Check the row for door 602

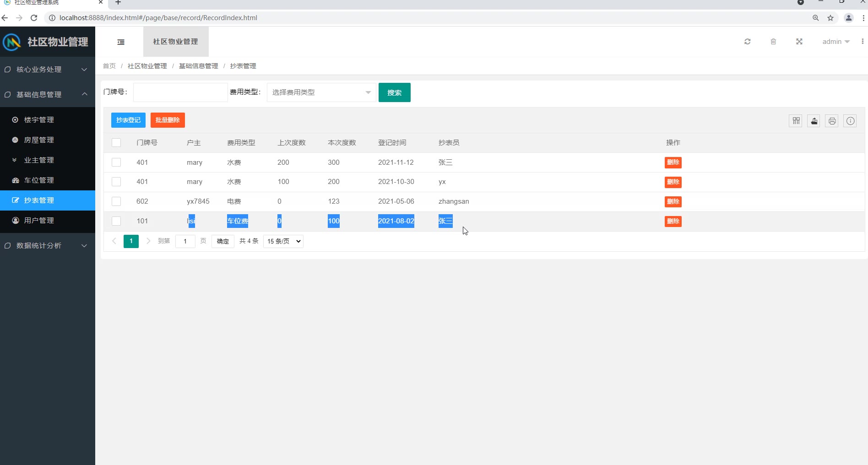point(116,201)
